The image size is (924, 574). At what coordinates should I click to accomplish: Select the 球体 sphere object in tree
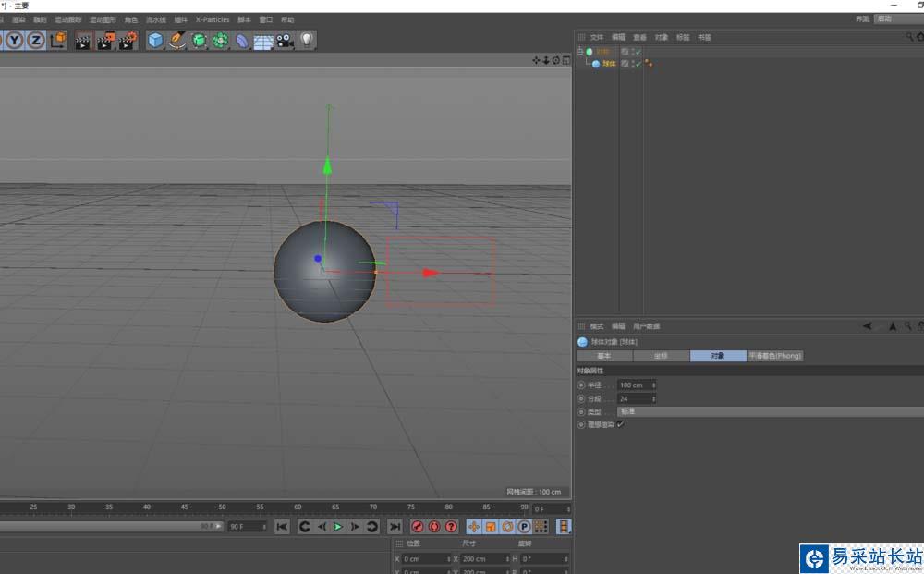point(609,64)
